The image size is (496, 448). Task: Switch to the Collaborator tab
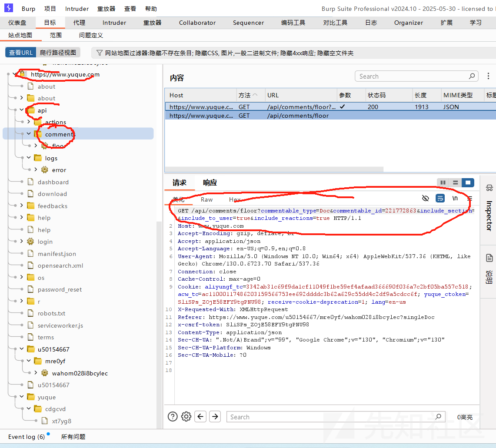pyautogui.click(x=197, y=23)
